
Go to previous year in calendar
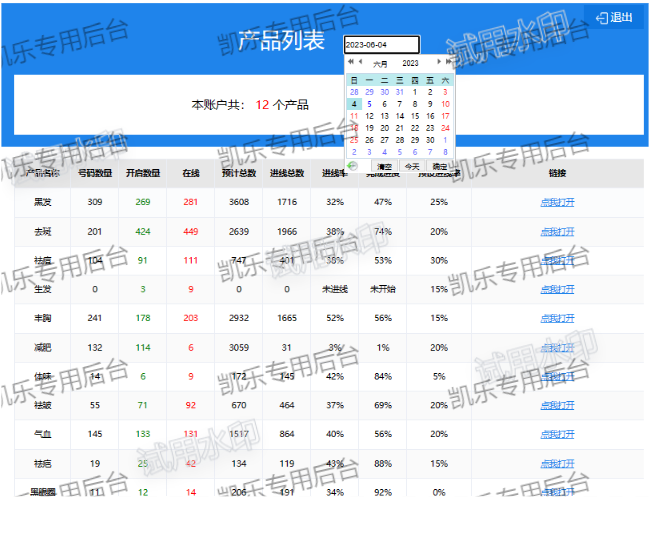click(x=351, y=63)
